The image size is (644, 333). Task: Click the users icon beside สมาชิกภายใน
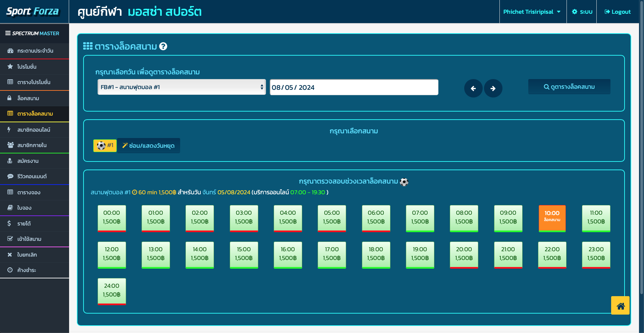pos(10,145)
